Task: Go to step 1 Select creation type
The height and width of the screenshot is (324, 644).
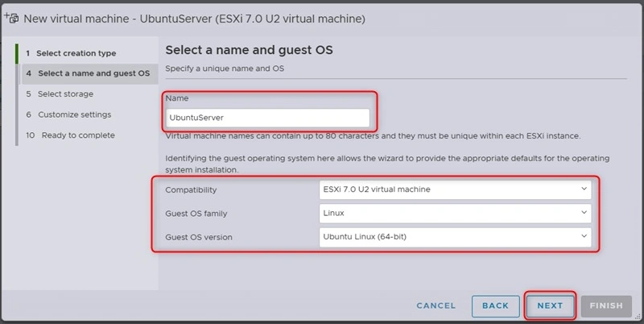Action: (x=71, y=53)
